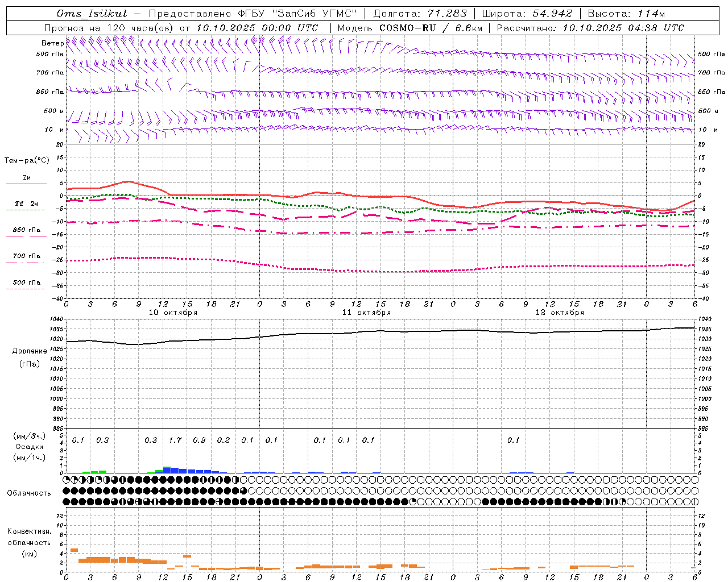Click the "Конвективн." convective cloud label
The width and height of the screenshot is (728, 582).
pyautogui.click(x=29, y=532)
